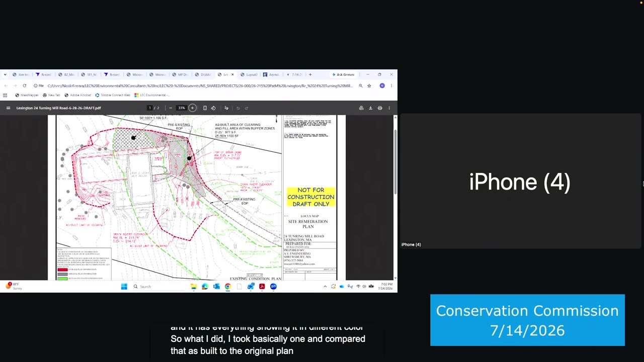
Task: Click the Windows taskbar Search box
Action: [x=158, y=287]
